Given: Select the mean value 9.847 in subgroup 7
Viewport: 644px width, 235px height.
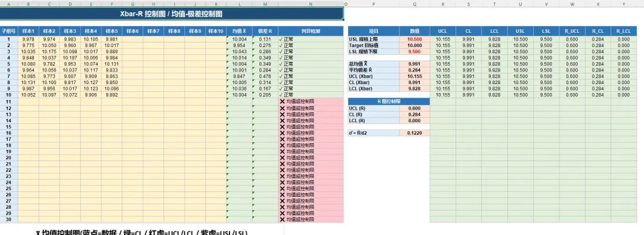Looking at the screenshot, I should tap(239, 76).
